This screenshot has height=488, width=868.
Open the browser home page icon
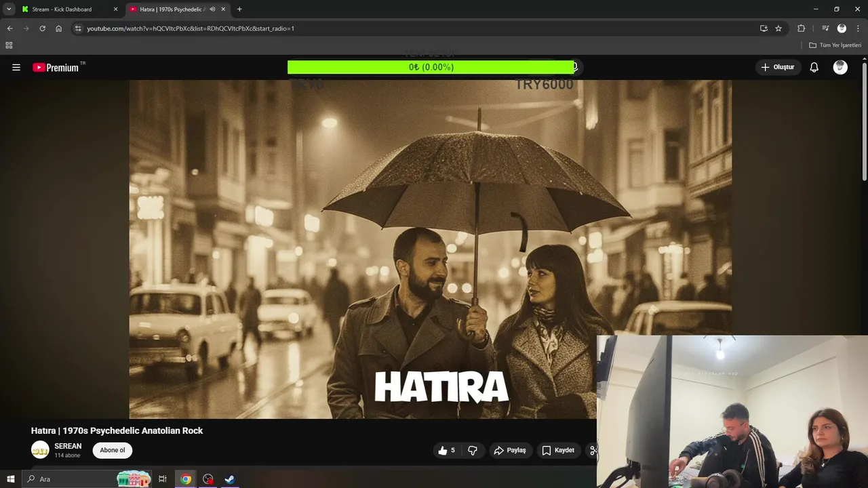click(x=58, y=28)
